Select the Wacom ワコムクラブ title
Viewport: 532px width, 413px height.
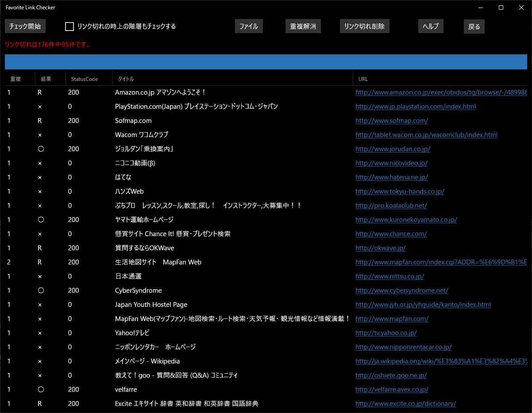[x=142, y=135]
